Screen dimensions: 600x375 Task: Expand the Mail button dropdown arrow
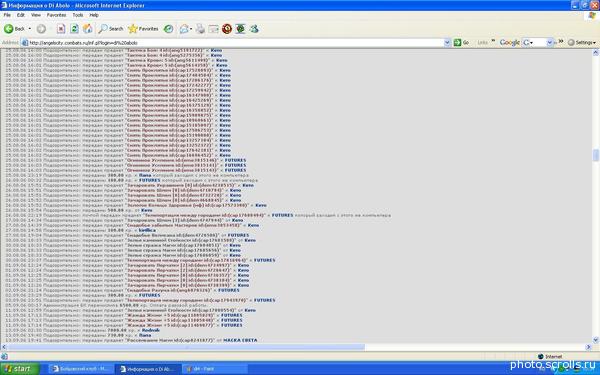pyautogui.click(x=191, y=29)
